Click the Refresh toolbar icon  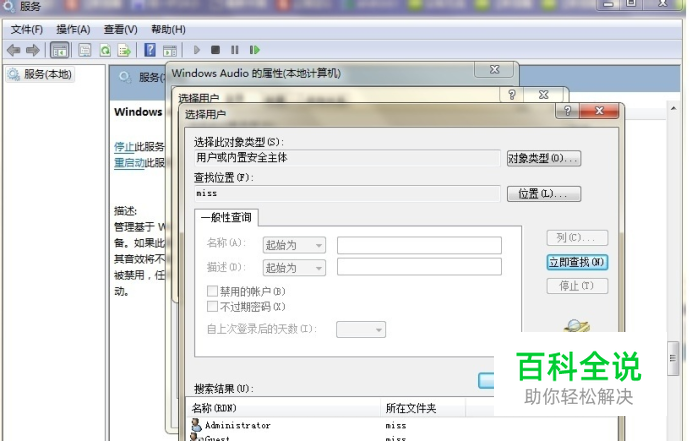105,50
